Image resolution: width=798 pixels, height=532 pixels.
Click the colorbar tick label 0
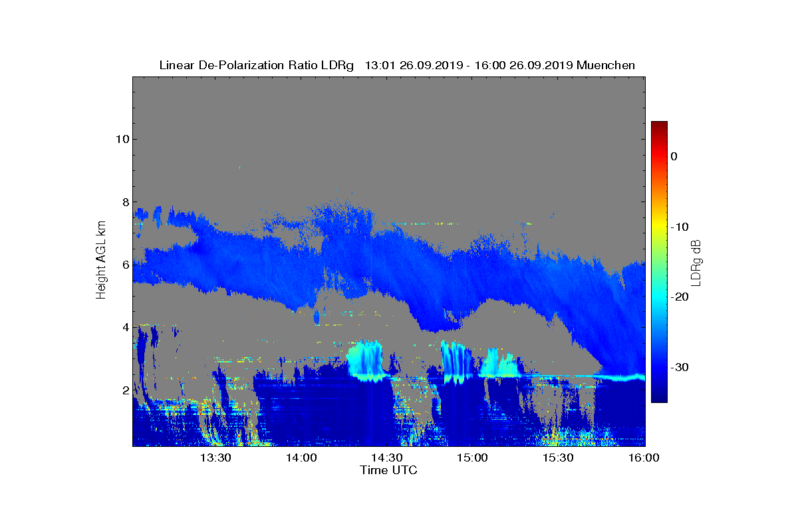(x=674, y=156)
